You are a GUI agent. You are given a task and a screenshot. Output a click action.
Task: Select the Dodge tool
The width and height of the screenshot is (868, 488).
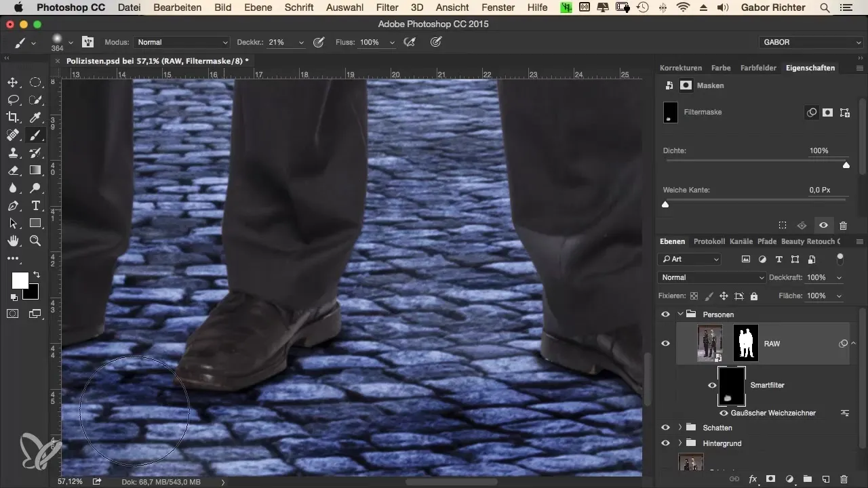35,188
